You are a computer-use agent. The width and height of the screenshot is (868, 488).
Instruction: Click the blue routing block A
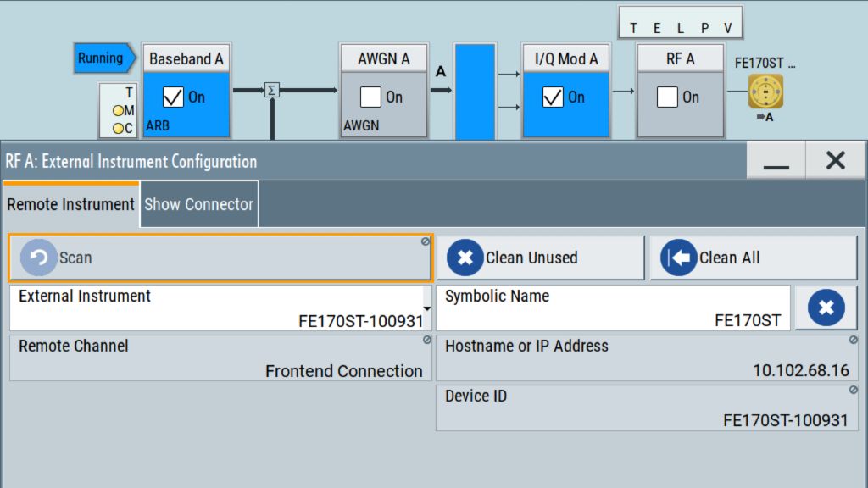click(474, 91)
